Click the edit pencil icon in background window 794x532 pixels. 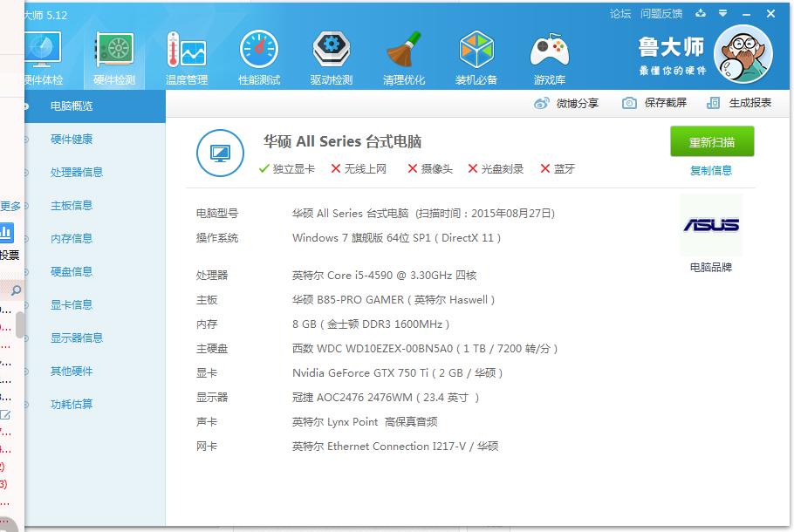pos(5,415)
